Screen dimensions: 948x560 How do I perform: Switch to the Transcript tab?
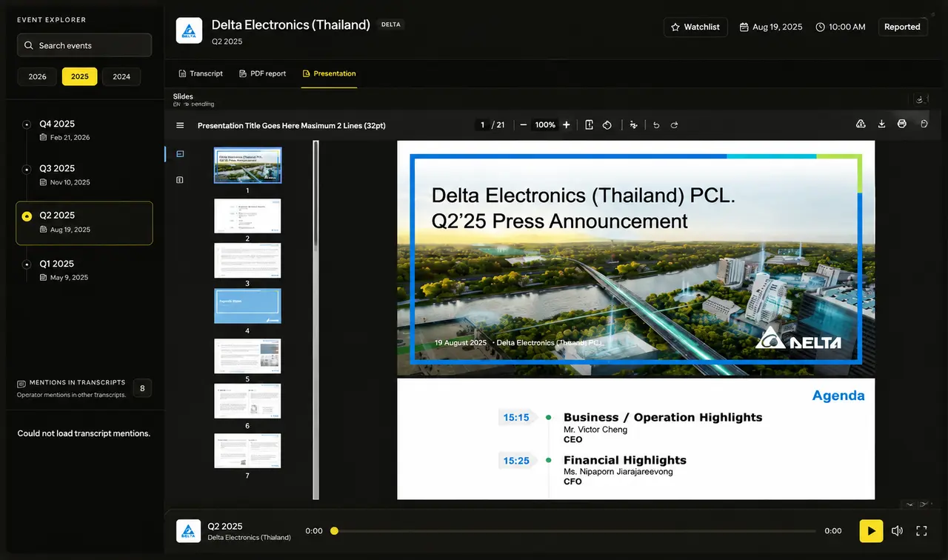[201, 73]
